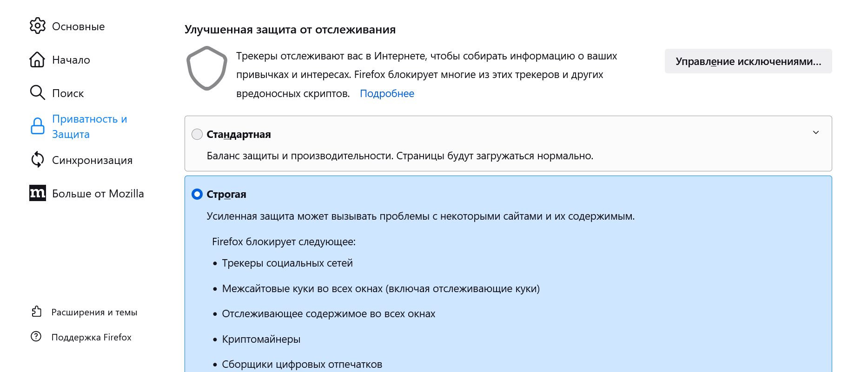Click the question mark support icon
868x372 pixels.
click(36, 337)
